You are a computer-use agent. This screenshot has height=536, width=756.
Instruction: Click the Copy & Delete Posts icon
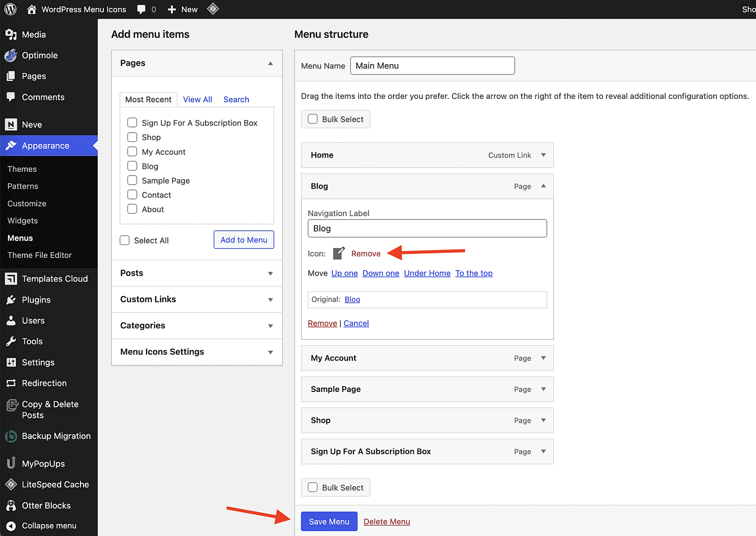12,405
